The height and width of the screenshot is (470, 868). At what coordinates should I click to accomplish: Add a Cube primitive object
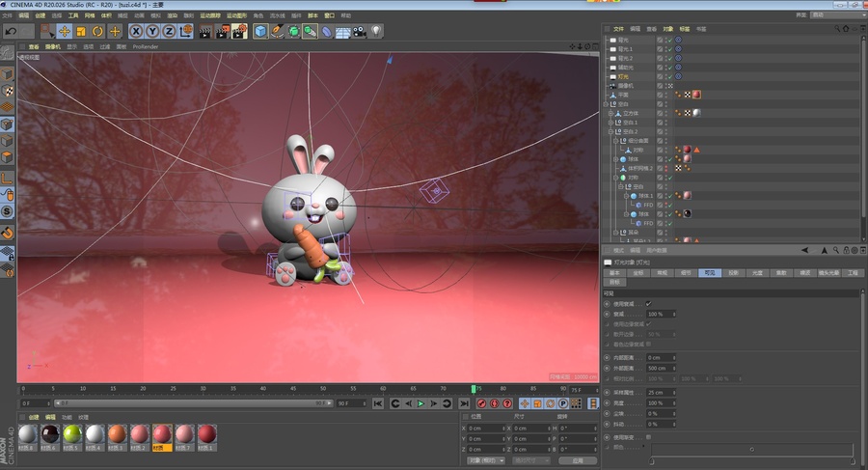tap(260, 32)
